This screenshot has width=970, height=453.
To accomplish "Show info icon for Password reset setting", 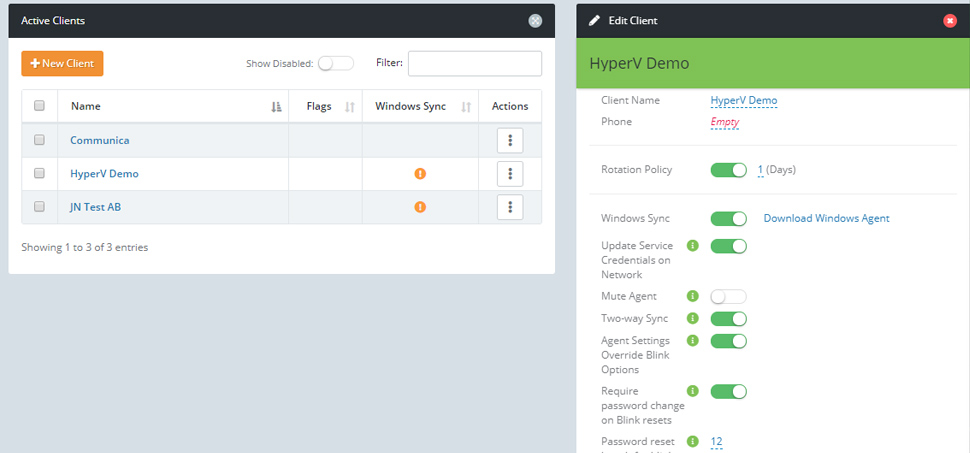I will coord(693,442).
